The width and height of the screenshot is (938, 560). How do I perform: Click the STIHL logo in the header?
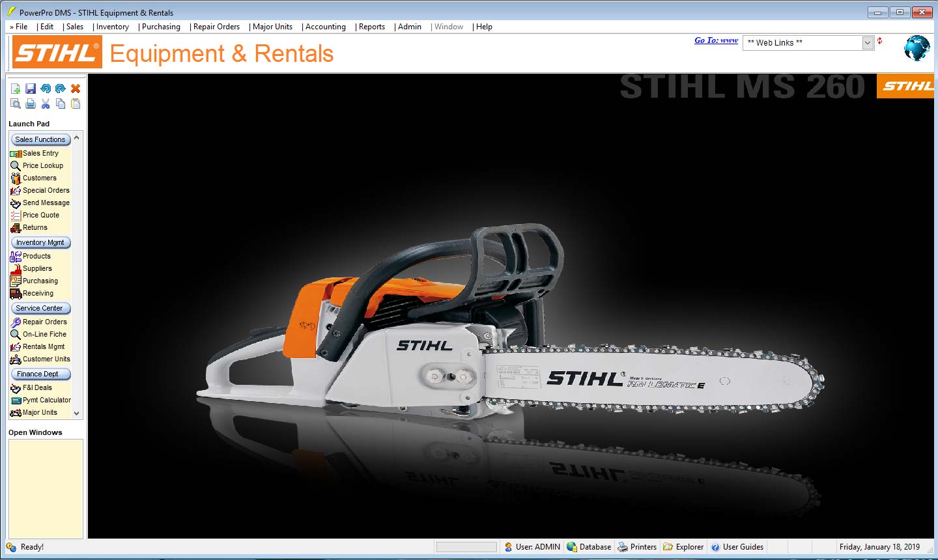pos(57,52)
